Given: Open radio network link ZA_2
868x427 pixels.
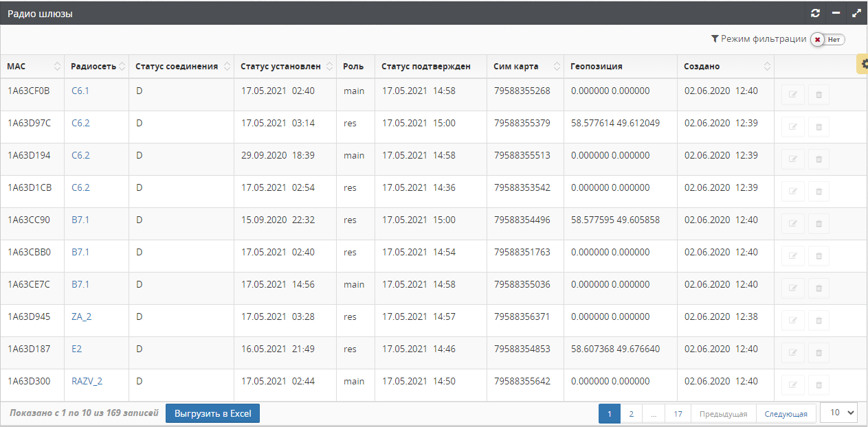Looking at the screenshot, I should [81, 316].
